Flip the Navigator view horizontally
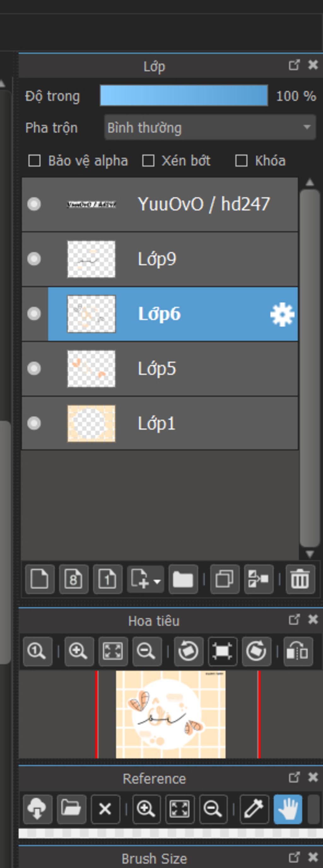The width and height of the screenshot is (323, 868). 298,651
